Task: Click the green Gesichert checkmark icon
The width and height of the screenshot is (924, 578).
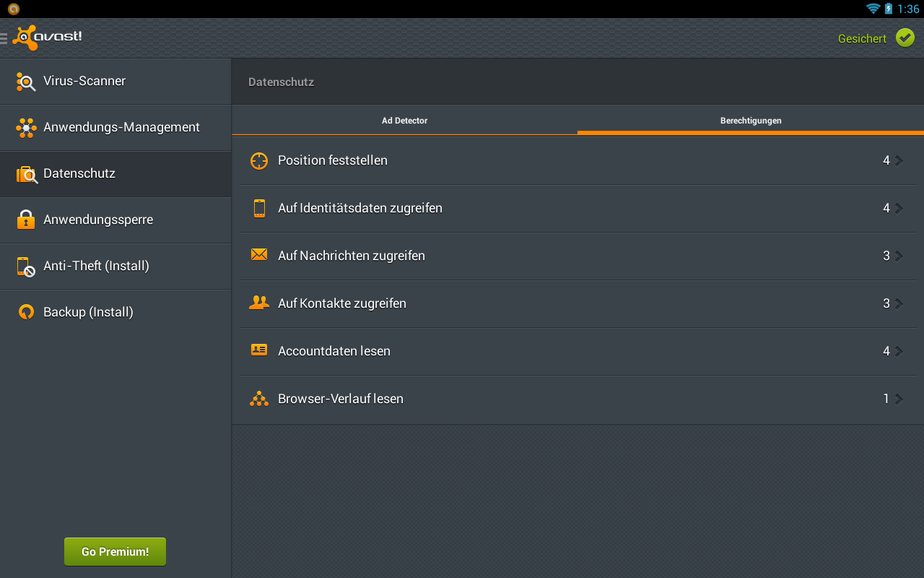Action: tap(905, 38)
